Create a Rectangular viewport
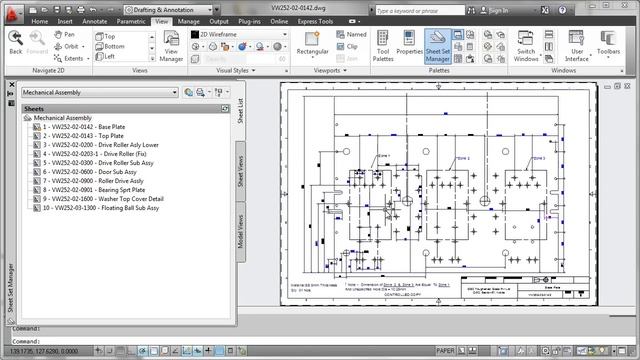Screen dimensions: 640x360 click(x=312, y=43)
